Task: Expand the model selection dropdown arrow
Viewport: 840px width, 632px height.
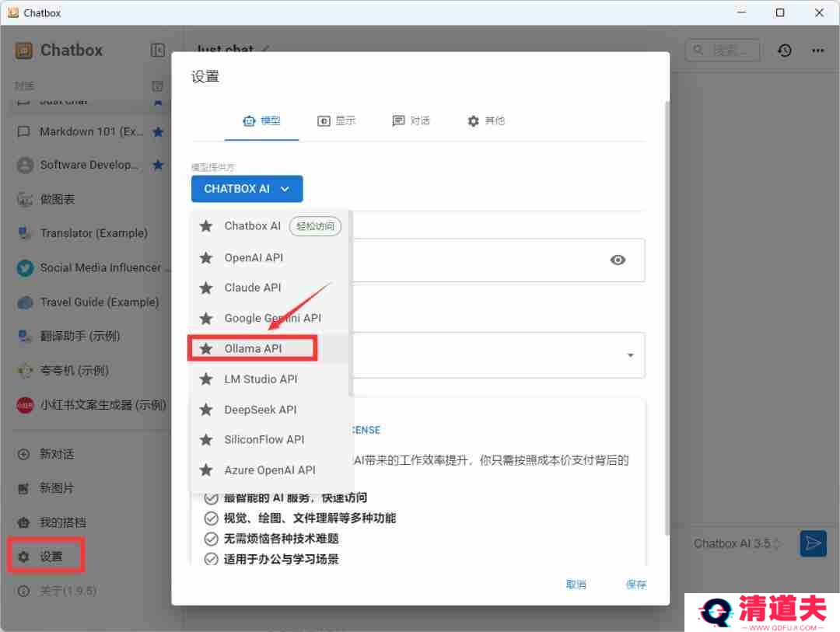Action: pos(631,355)
